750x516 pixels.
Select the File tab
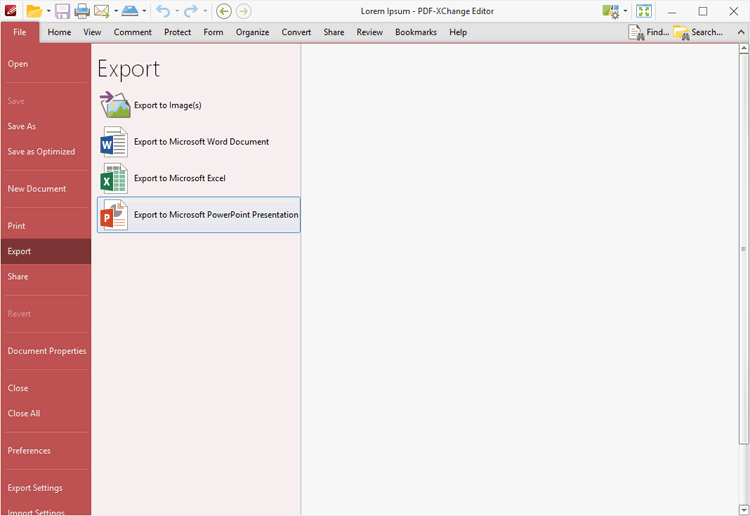[20, 32]
